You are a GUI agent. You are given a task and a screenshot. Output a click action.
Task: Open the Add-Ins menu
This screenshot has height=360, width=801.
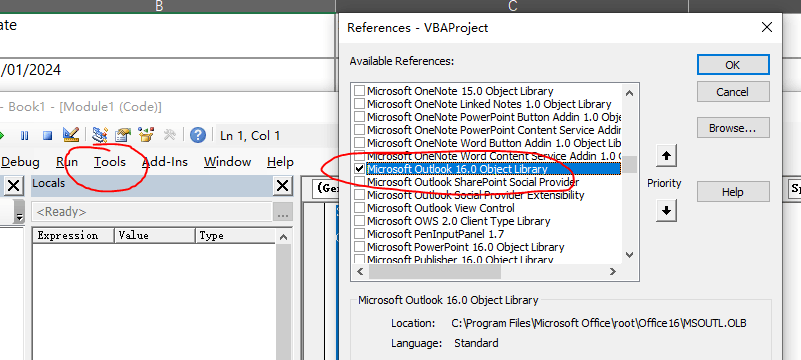(x=164, y=162)
